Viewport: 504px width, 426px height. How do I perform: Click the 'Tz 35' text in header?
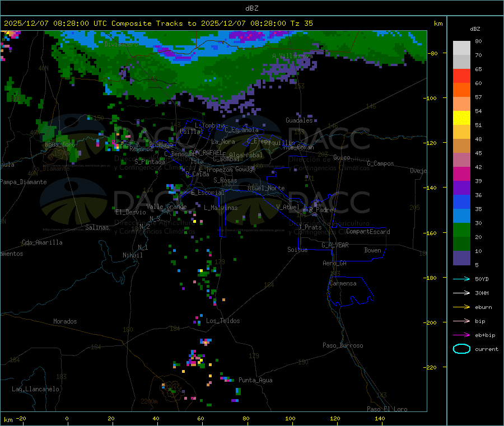click(x=301, y=24)
